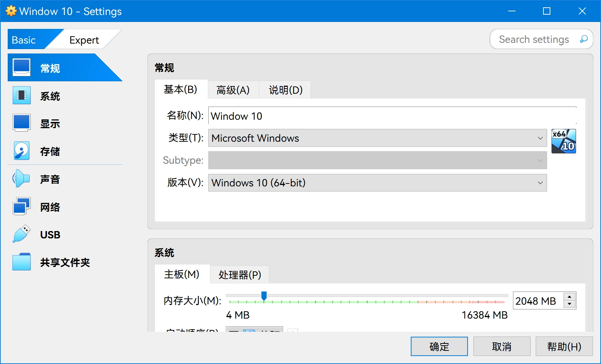The image size is (601, 364).
Task: Click the 取消 (Cancel) button
Action: point(502,346)
